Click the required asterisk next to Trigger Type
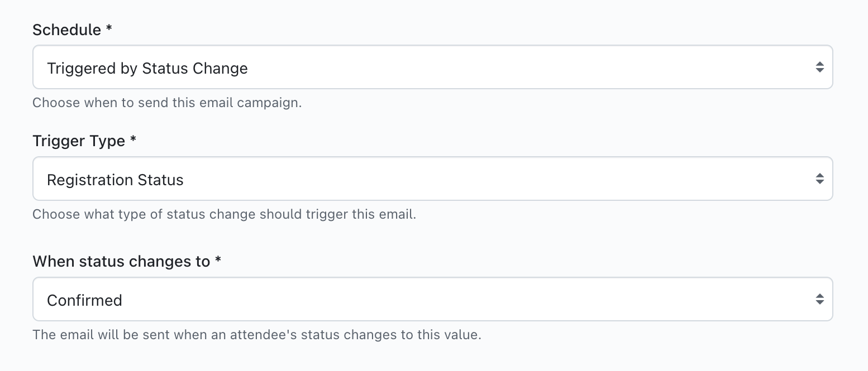The width and height of the screenshot is (868, 371). [x=133, y=140]
